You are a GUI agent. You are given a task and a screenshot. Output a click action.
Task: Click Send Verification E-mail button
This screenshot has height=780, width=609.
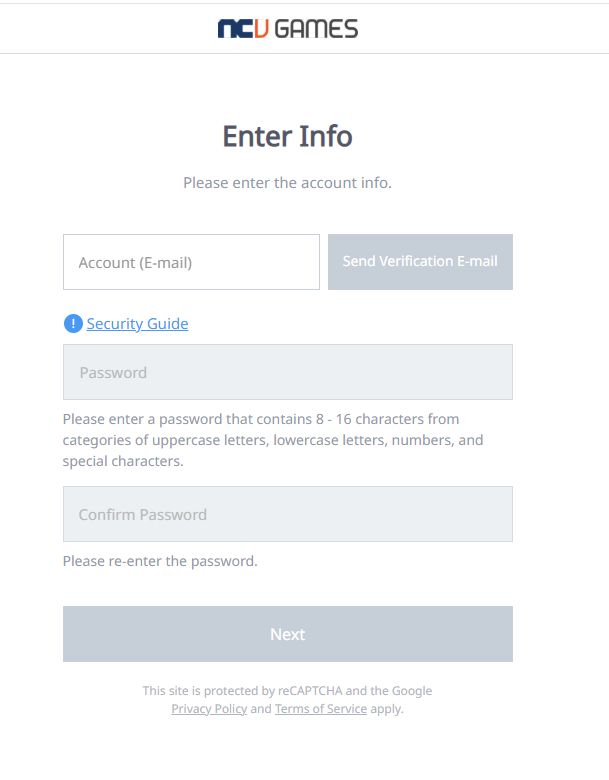coord(420,262)
